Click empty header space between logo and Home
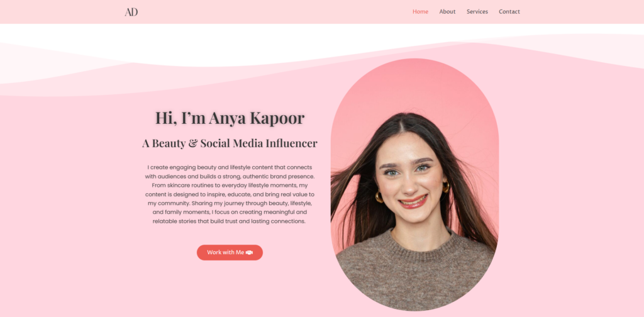Viewport: 644px width, 317px height. [270, 11]
